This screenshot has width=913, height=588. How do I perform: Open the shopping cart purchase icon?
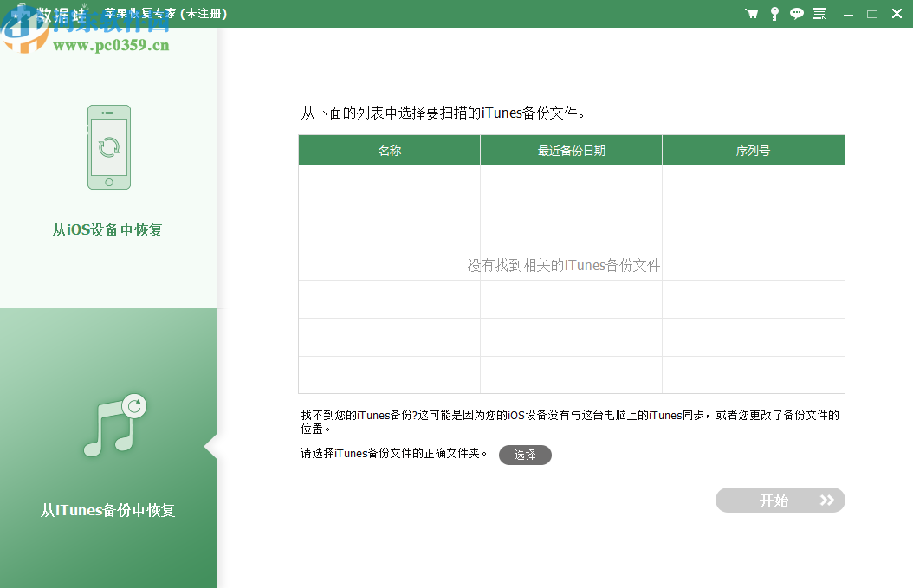tap(751, 13)
